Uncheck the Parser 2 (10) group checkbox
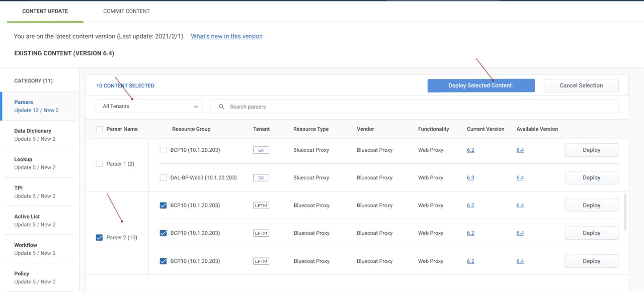 pyautogui.click(x=99, y=238)
